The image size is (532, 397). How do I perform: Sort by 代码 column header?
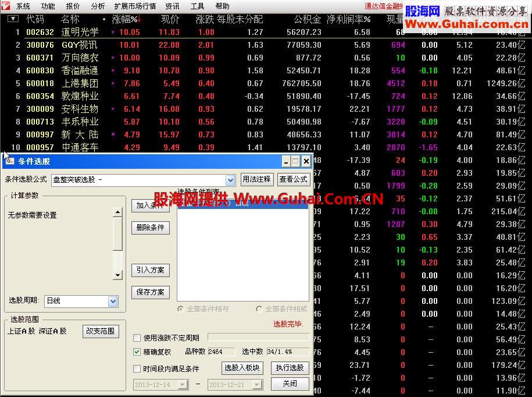pos(35,20)
